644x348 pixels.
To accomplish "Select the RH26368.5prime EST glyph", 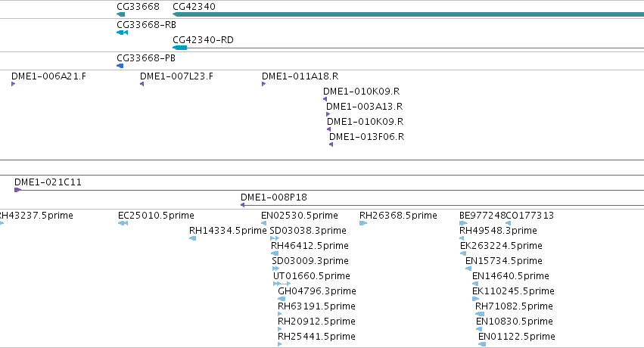I will (x=363, y=223).
